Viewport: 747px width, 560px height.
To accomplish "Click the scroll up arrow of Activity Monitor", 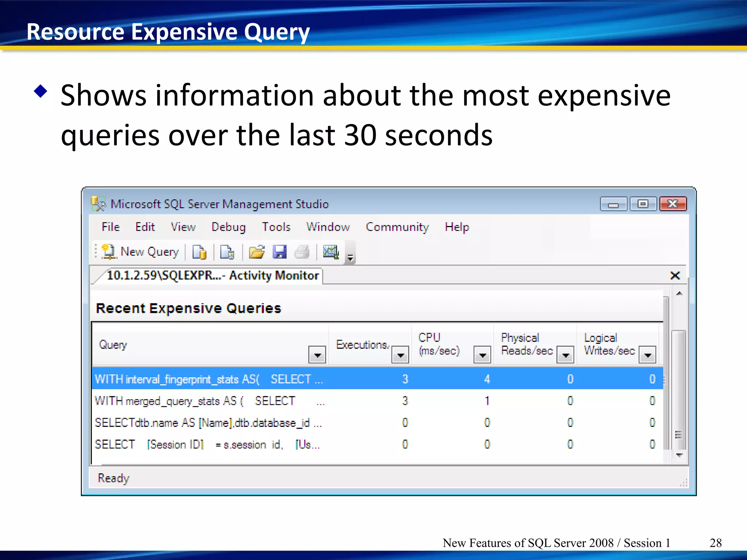I will pos(679,293).
